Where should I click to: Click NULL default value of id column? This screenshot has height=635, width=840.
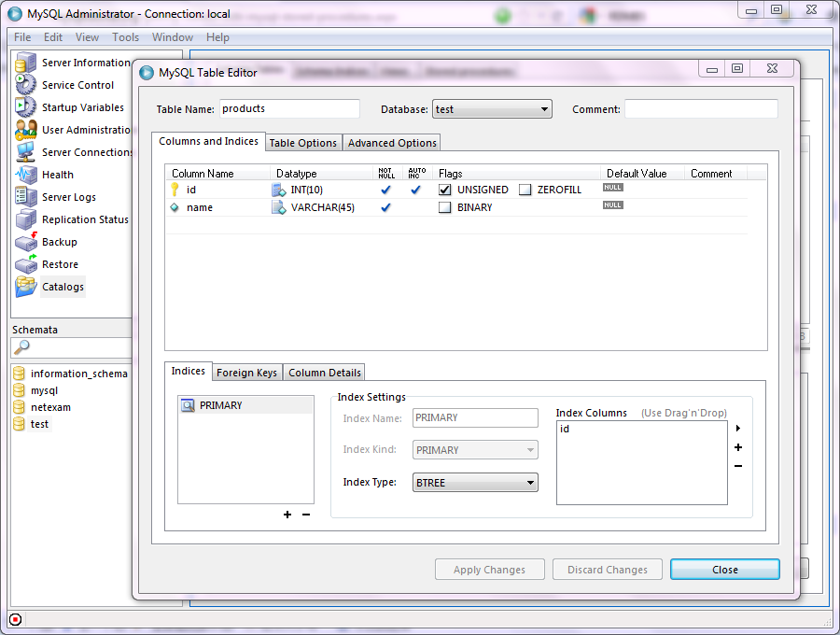[x=613, y=188]
